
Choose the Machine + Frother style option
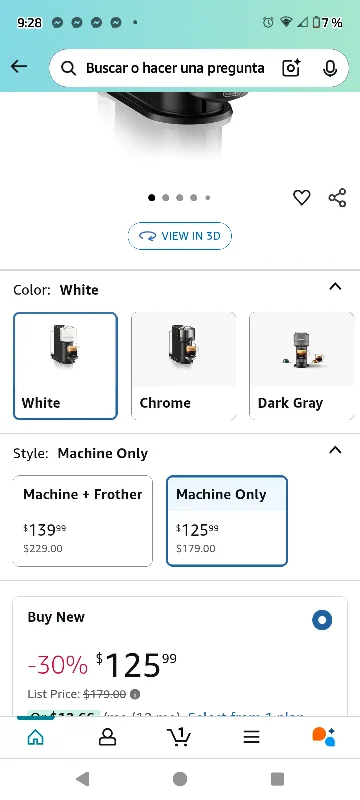[83, 521]
